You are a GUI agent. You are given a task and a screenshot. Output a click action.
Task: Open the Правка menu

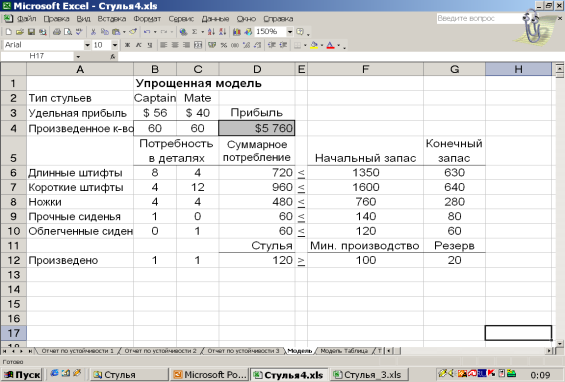click(x=56, y=19)
